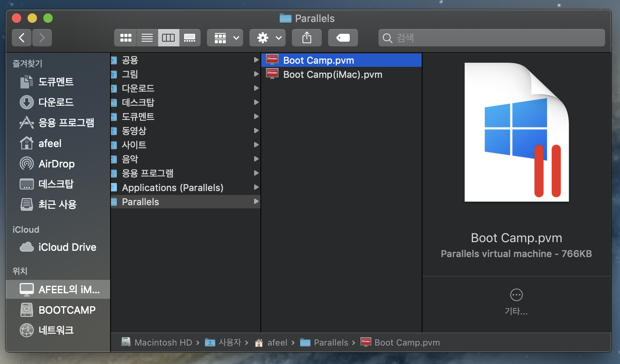This screenshot has width=620, height=364.
Task: Switch to column view
Action: point(168,38)
